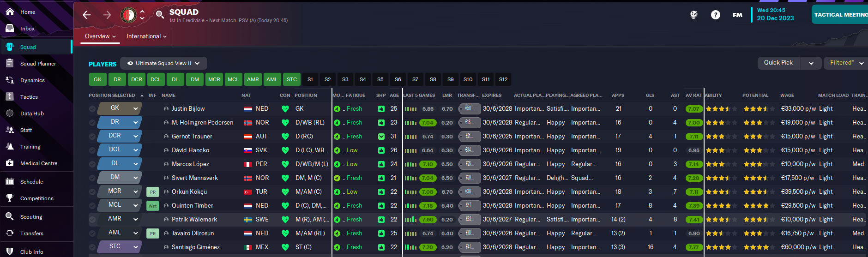Click the Feyenoord club badge
The image size is (868, 257).
pos(128,15)
